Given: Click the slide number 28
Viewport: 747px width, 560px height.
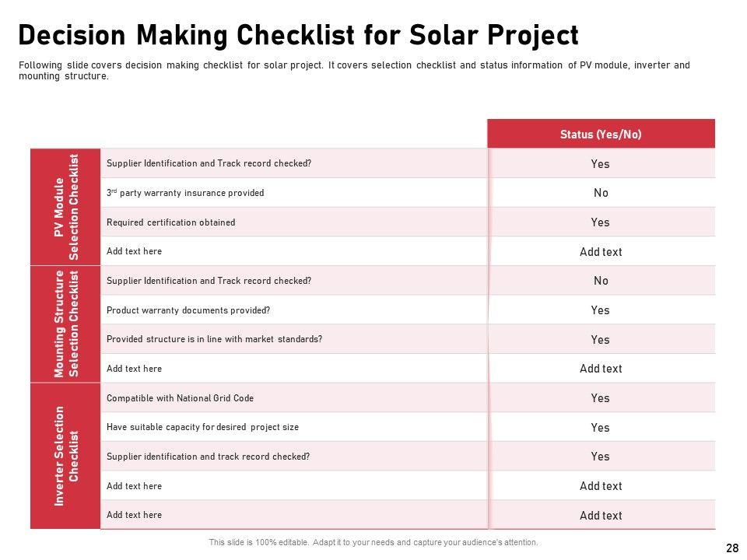Looking at the screenshot, I should (731, 548).
